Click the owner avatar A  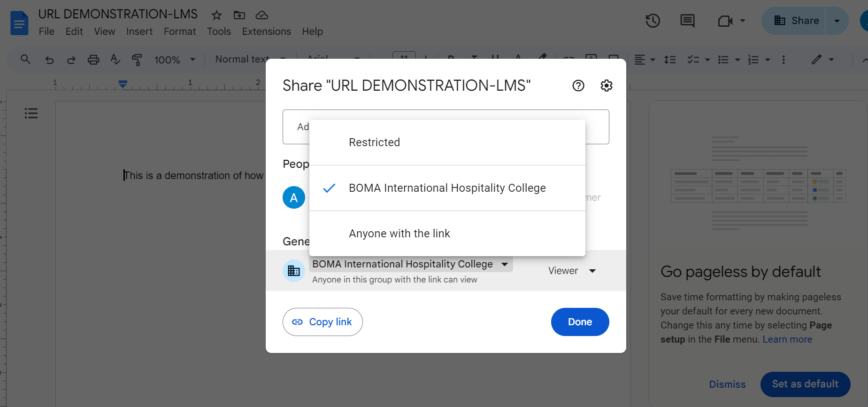coord(294,197)
